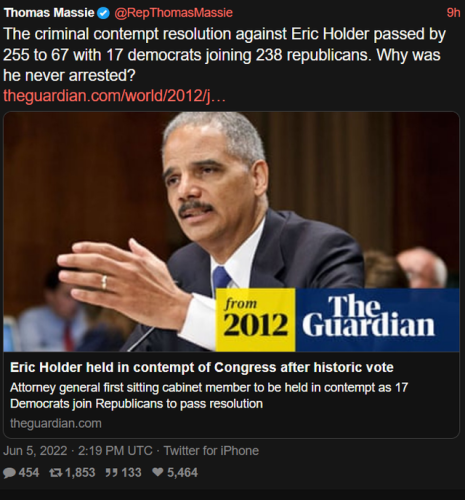View the 1,853 retweets count
The height and width of the screenshot is (500, 465).
click(80, 473)
